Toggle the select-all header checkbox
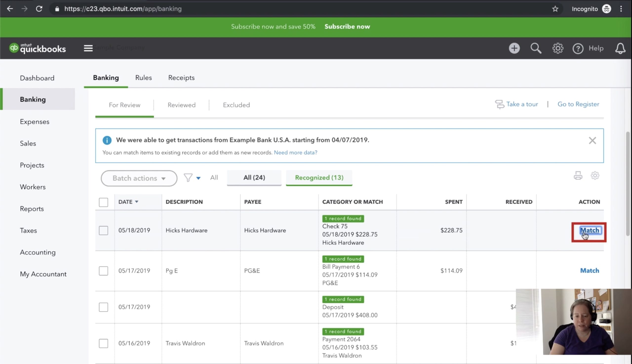The width and height of the screenshot is (632, 364). (x=103, y=202)
